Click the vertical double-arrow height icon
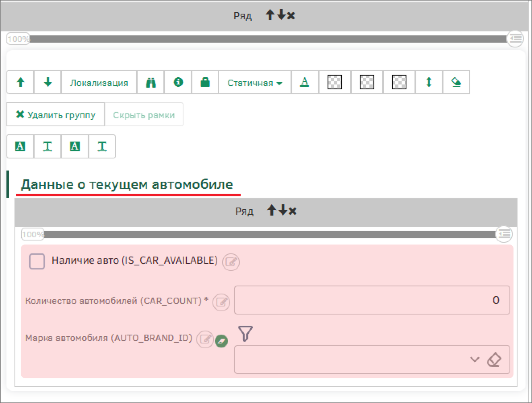The image size is (532, 403). (x=429, y=82)
